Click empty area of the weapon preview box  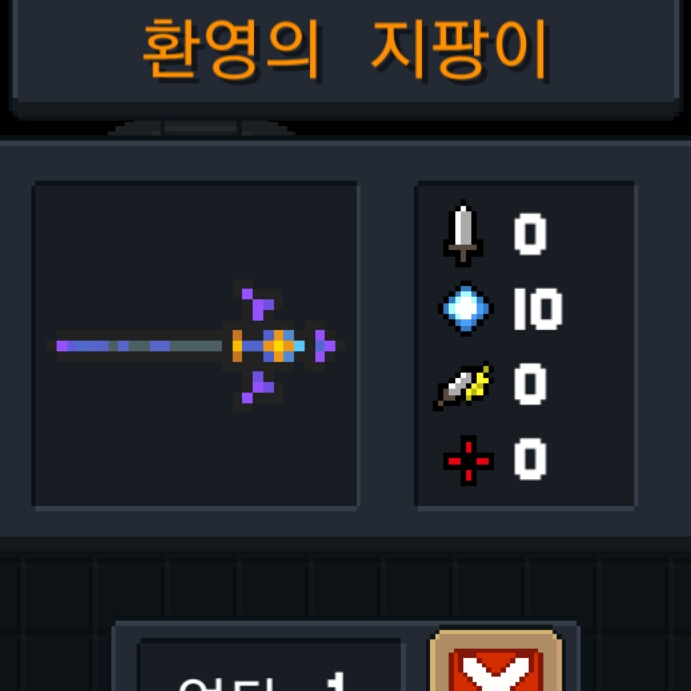[132, 441]
